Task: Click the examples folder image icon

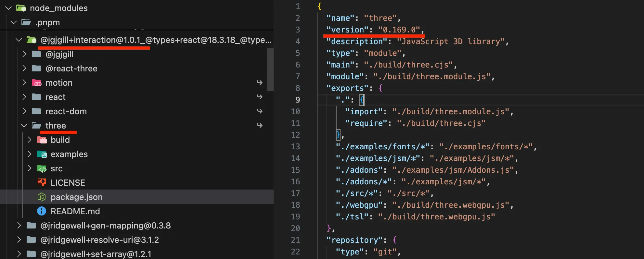Action: pyautogui.click(x=42, y=154)
